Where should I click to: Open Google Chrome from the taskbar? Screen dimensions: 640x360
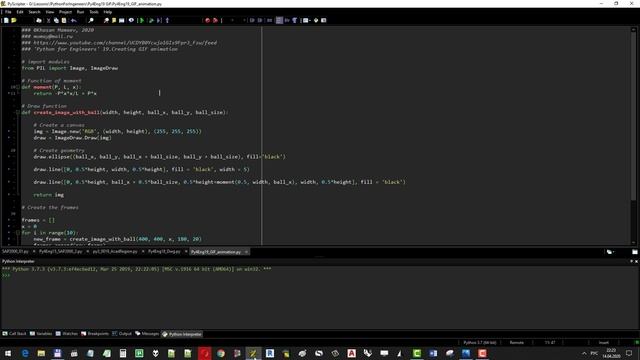221,353
